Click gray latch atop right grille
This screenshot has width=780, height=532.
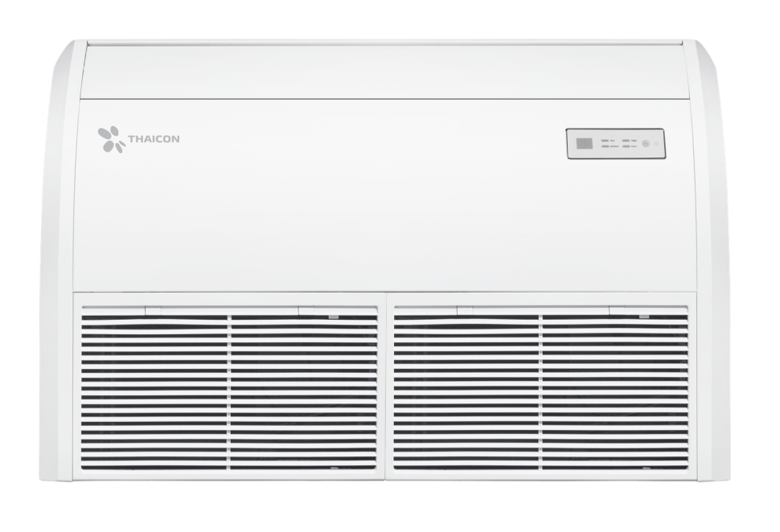coord(644,317)
